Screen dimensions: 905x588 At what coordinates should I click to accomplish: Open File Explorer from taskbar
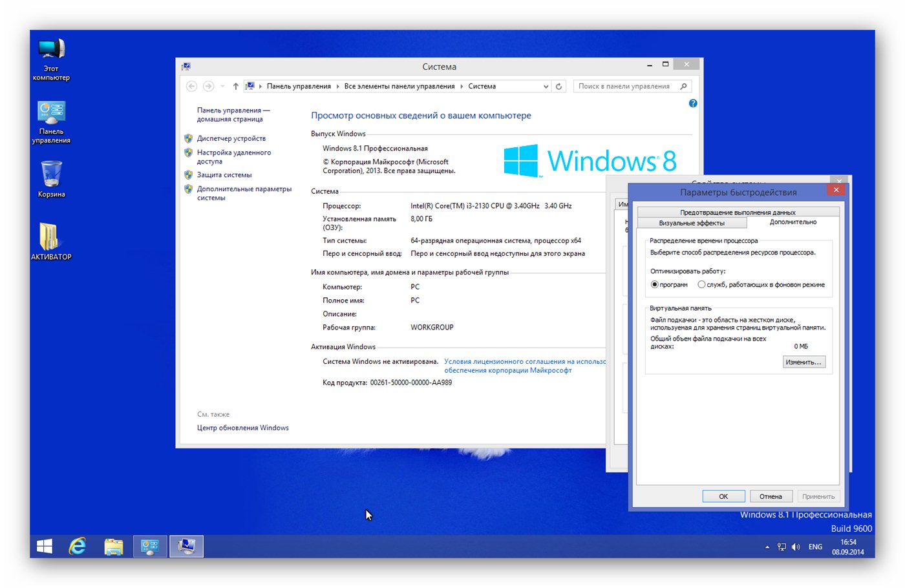click(114, 546)
